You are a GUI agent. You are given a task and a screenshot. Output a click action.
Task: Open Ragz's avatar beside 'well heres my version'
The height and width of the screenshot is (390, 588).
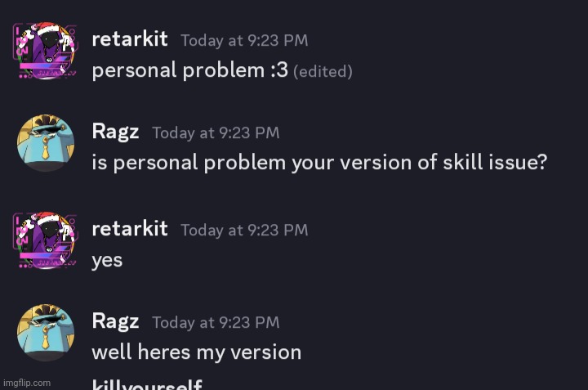tap(46, 333)
